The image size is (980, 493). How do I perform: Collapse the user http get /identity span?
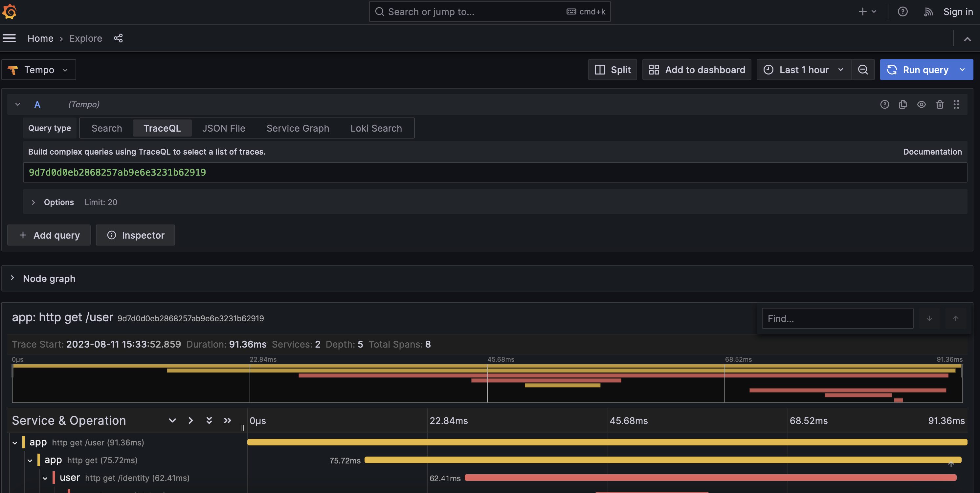(x=45, y=478)
